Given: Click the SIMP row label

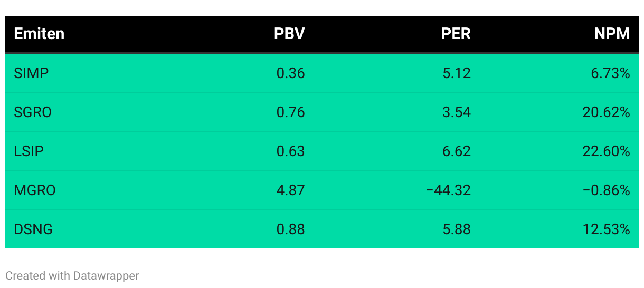Looking at the screenshot, I should [x=31, y=73].
